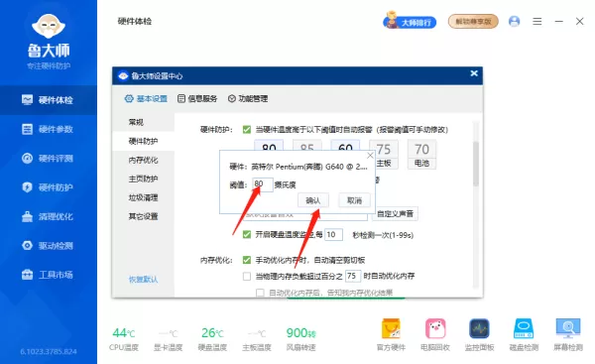Open 清理优化 in the left sidebar
Image resolution: width=595 pixels, height=364 pixels.
[49, 217]
